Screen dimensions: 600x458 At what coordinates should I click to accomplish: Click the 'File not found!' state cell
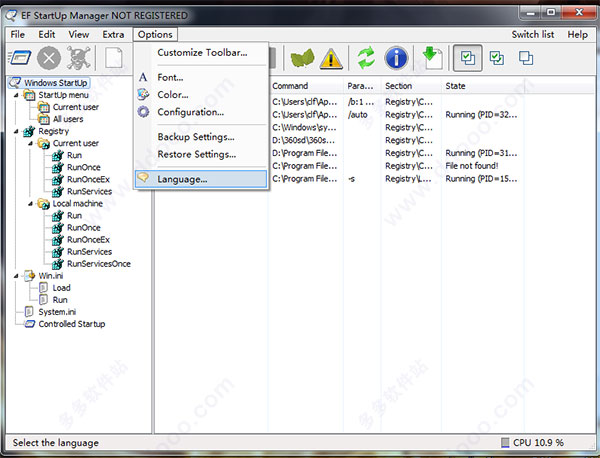472,166
